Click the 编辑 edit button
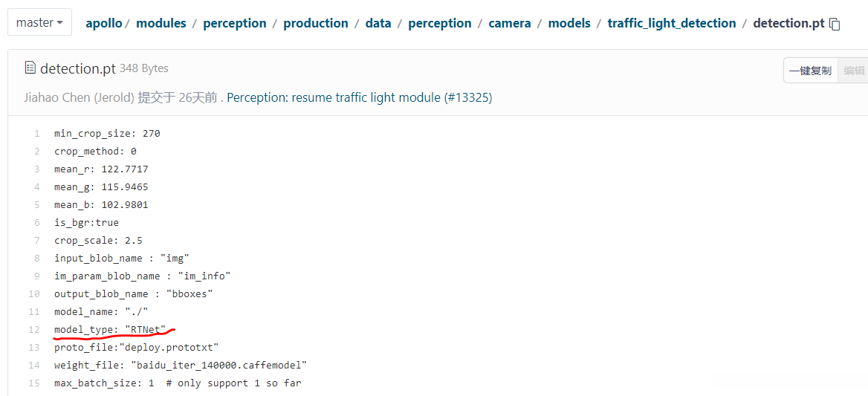This screenshot has height=396, width=868. point(854,71)
